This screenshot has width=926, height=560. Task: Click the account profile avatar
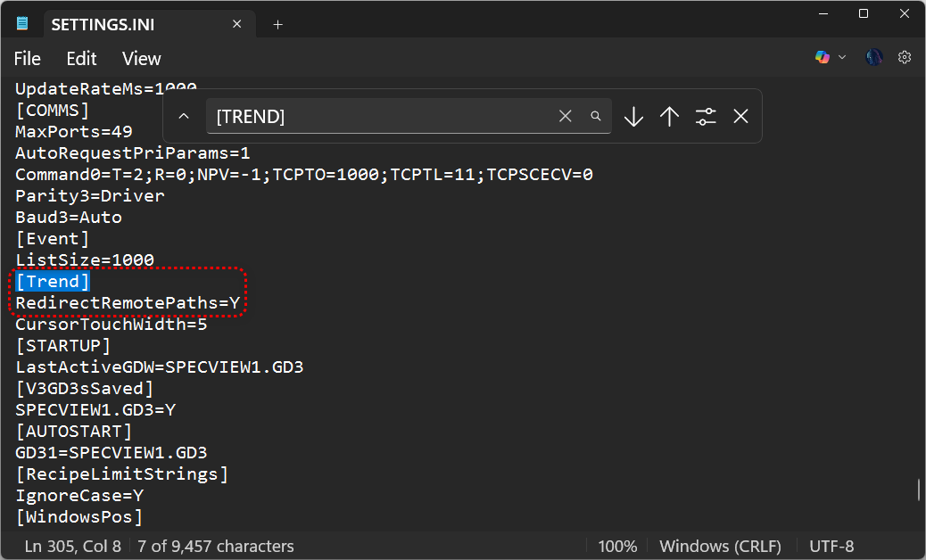pos(873,57)
